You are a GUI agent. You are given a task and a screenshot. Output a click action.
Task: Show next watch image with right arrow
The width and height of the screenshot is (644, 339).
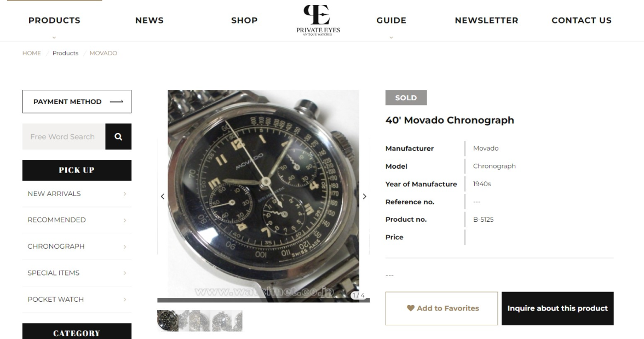point(365,197)
